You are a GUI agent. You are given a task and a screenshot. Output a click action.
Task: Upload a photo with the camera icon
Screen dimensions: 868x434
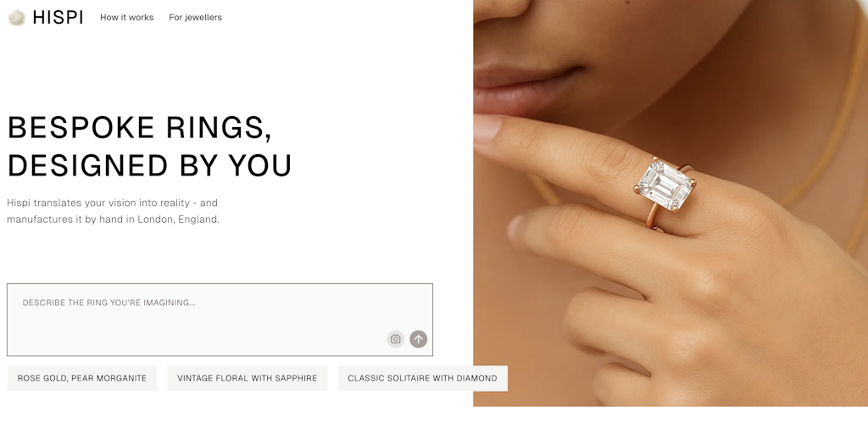(x=395, y=339)
